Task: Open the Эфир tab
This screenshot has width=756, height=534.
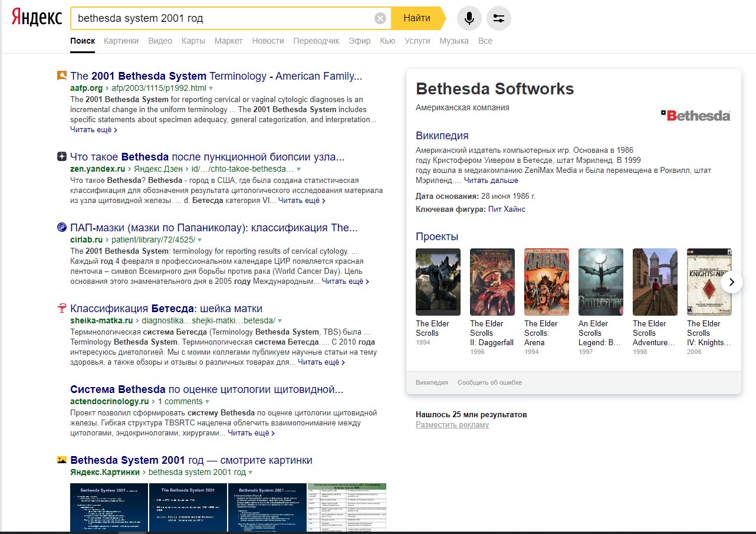Action: (360, 41)
